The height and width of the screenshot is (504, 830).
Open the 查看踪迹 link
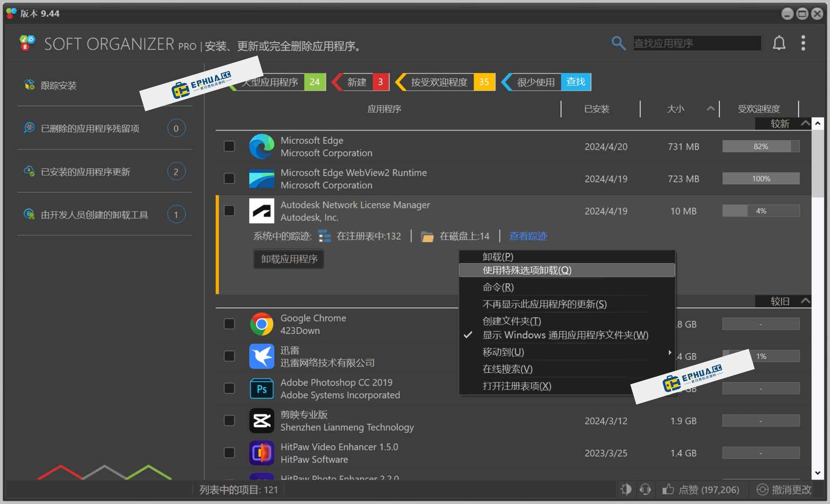528,237
